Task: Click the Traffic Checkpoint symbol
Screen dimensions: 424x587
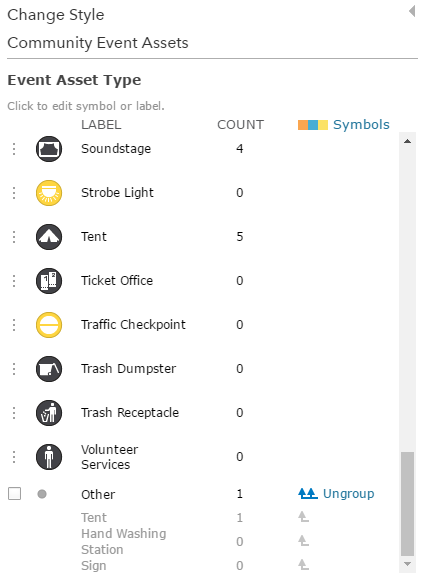Action: [49, 325]
